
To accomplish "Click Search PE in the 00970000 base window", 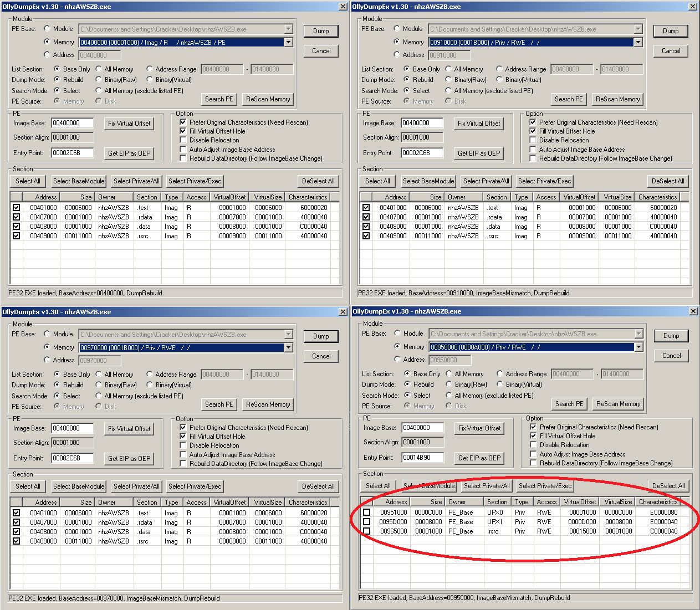I will click(x=219, y=404).
